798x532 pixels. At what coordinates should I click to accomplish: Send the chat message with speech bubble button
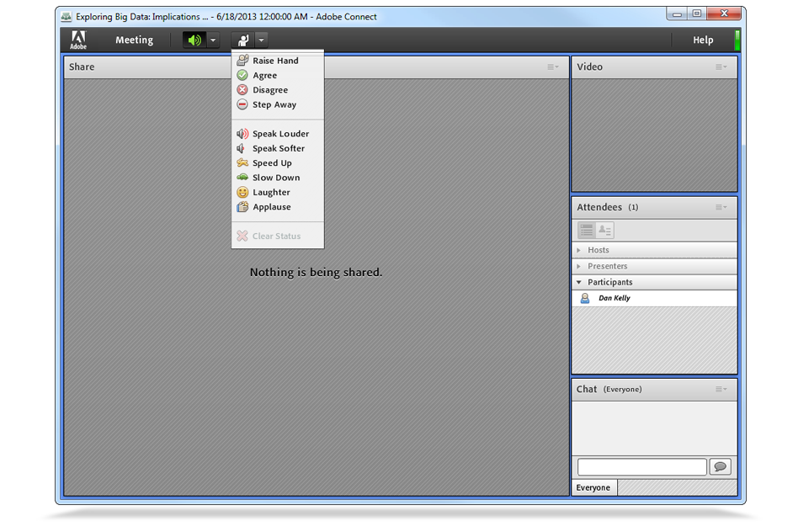(x=720, y=467)
